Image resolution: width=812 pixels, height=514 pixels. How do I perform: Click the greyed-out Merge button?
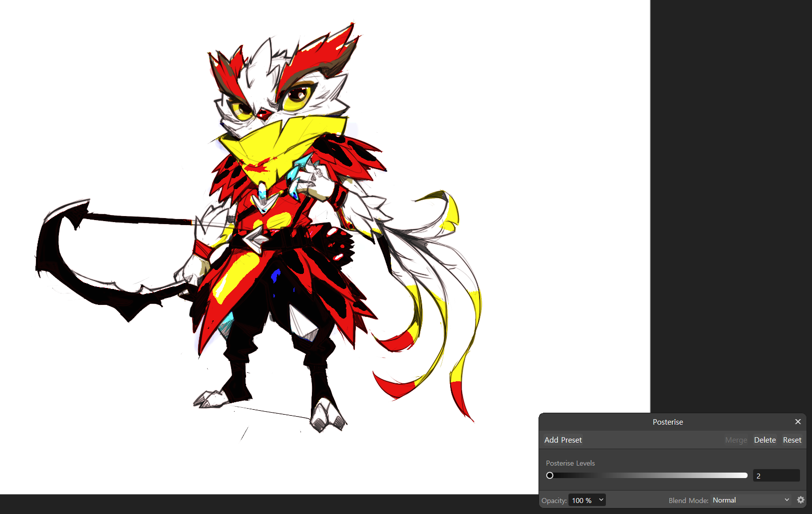click(x=736, y=440)
